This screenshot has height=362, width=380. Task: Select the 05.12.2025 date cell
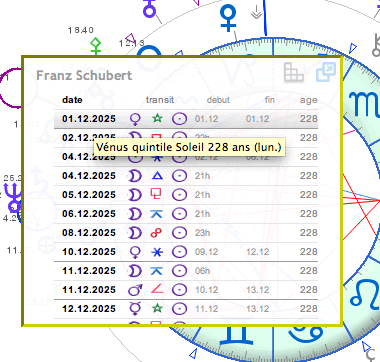(x=89, y=195)
